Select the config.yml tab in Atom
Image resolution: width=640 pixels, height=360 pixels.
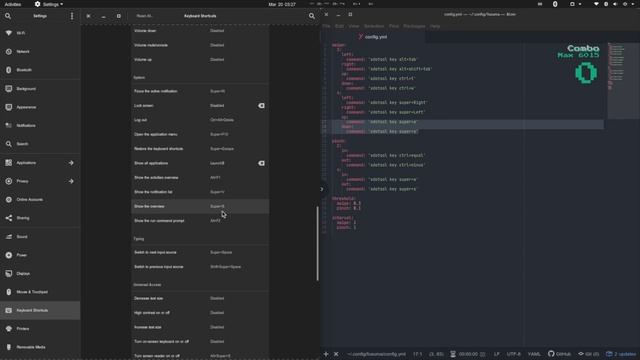[x=373, y=37]
